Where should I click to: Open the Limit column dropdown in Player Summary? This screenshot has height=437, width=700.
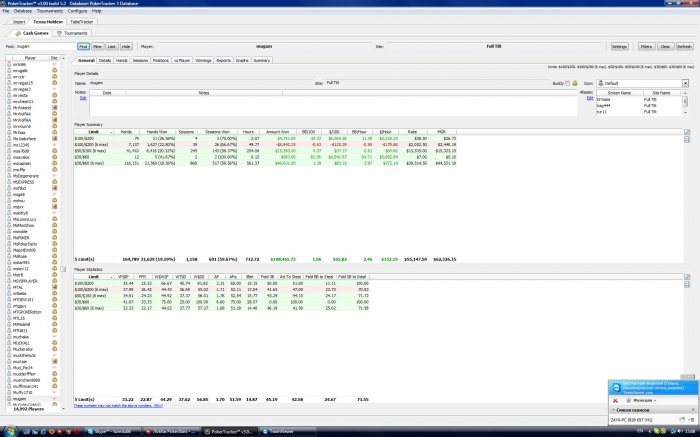click(x=111, y=132)
